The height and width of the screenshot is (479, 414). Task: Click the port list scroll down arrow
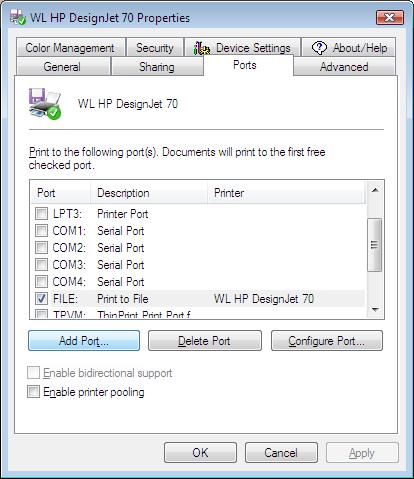coord(375,310)
